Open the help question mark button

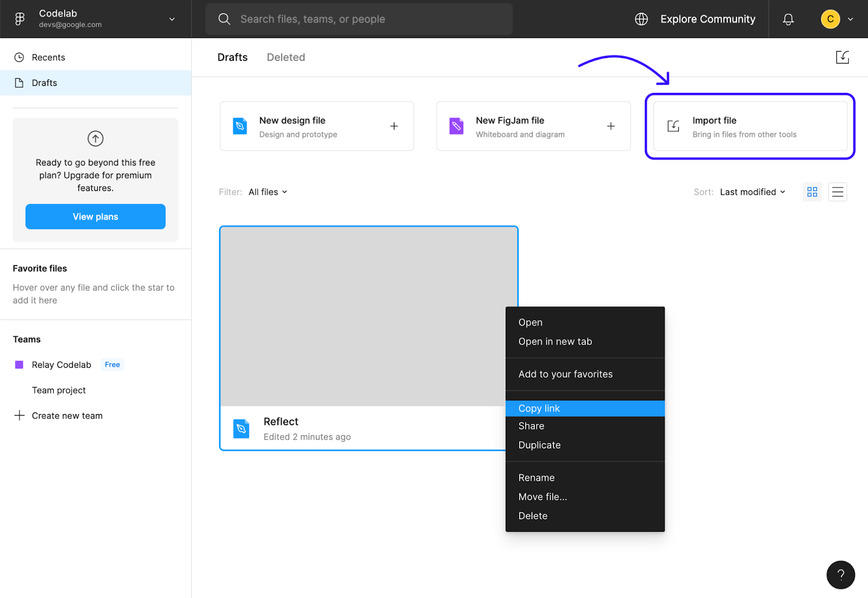coord(840,575)
